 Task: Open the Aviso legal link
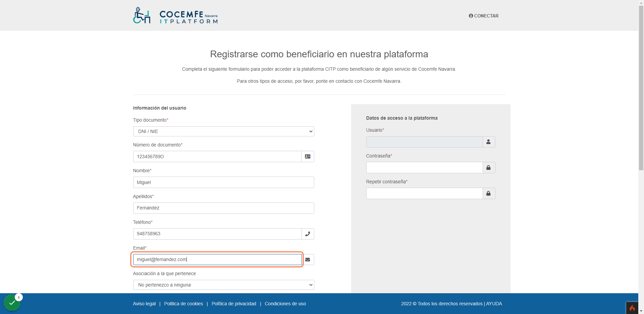click(x=144, y=304)
